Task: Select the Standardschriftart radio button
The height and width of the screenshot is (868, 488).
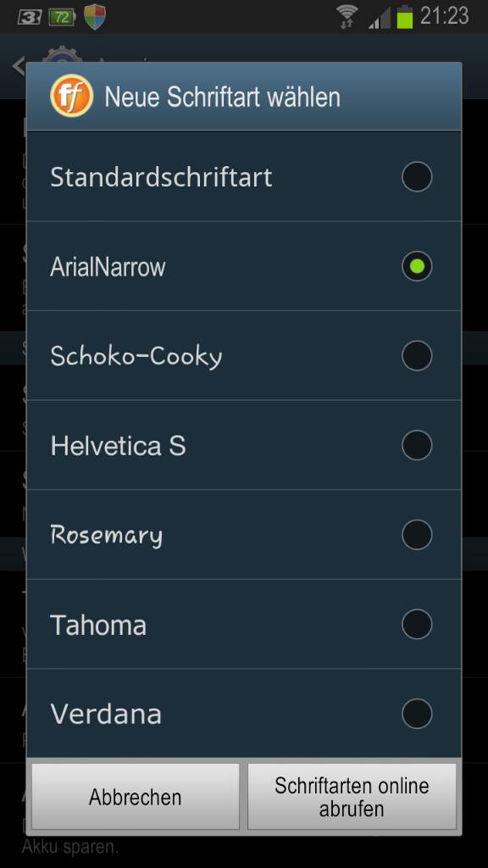Action: pos(417,176)
